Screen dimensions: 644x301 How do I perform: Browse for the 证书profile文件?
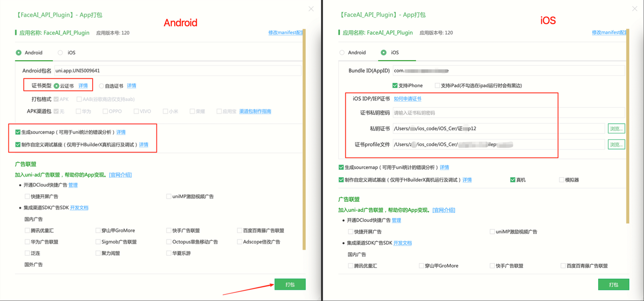click(616, 144)
